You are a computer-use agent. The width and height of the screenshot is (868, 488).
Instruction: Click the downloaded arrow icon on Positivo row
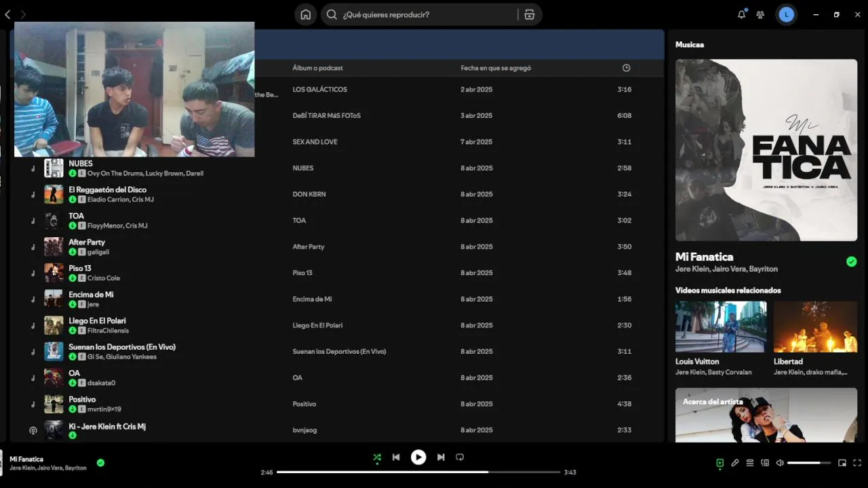73,409
